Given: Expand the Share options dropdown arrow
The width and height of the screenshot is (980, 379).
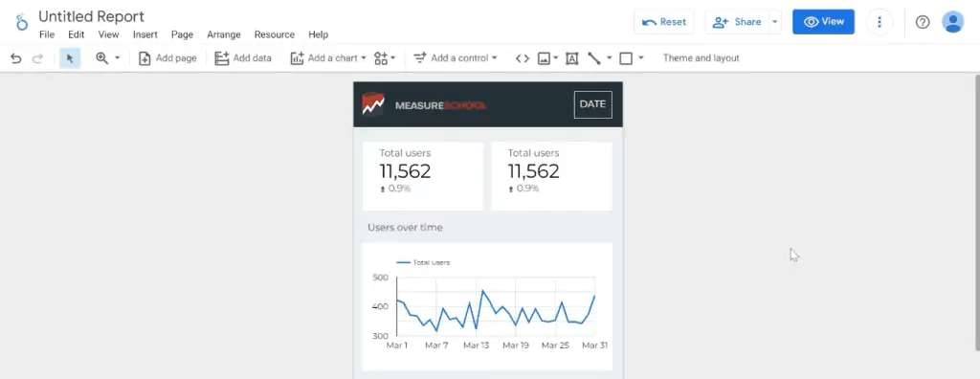Looking at the screenshot, I should click(x=775, y=22).
